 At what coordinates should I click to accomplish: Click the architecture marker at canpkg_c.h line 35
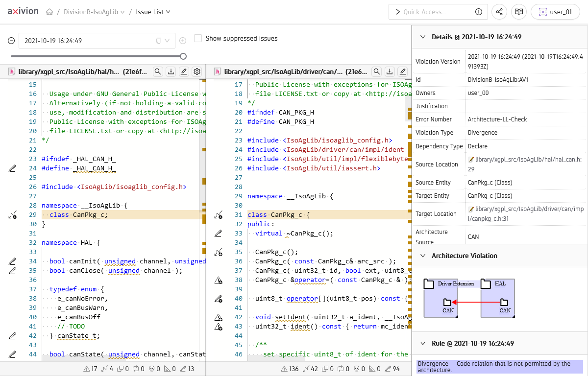tap(219, 252)
